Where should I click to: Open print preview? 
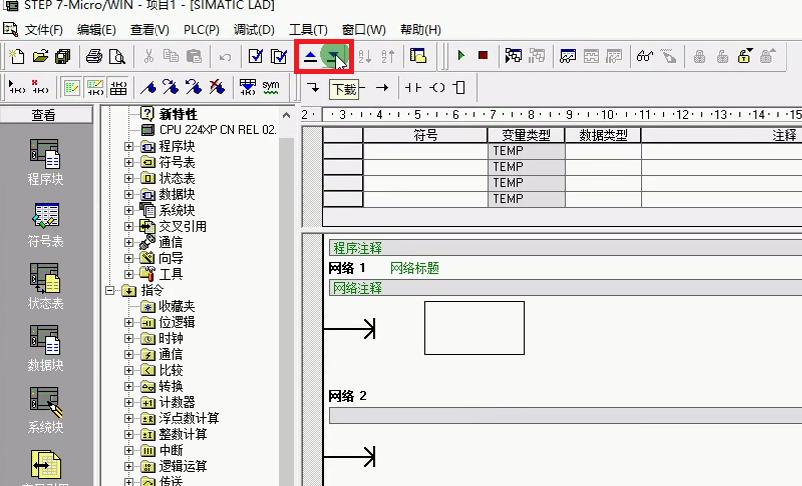coord(117,56)
